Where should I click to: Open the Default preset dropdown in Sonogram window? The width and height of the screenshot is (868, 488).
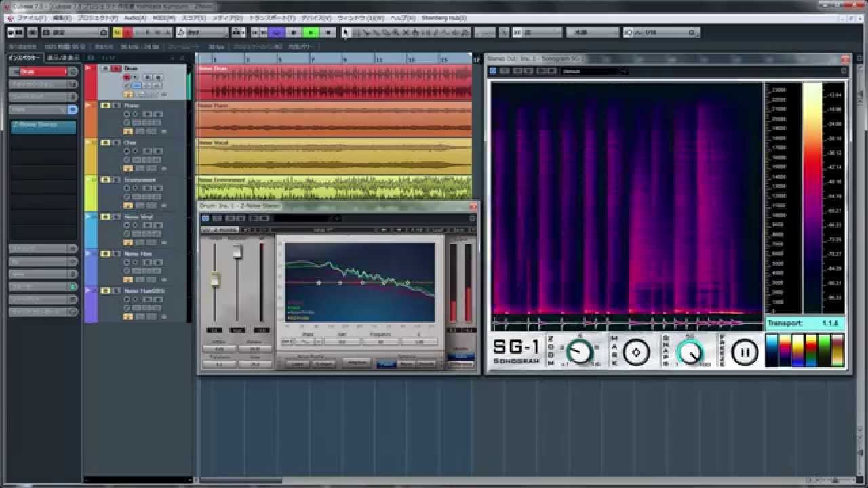(x=593, y=70)
